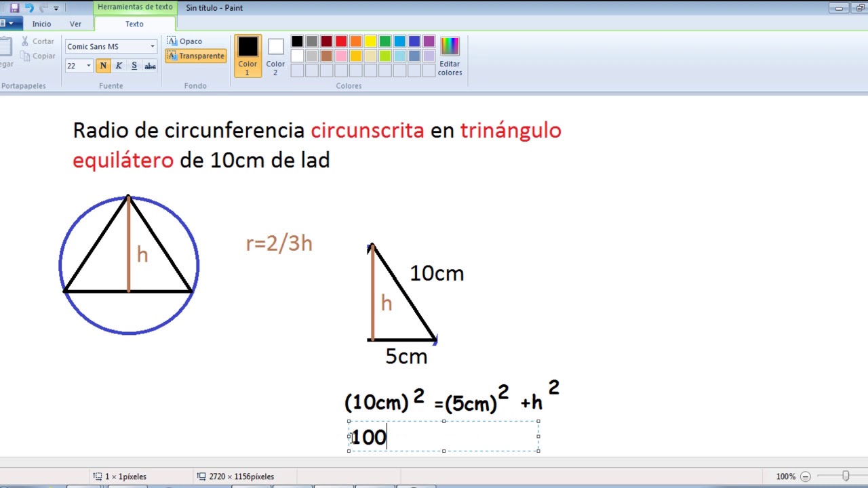Minimize the Paint window
The height and width of the screenshot is (488, 868).
pos(839,8)
